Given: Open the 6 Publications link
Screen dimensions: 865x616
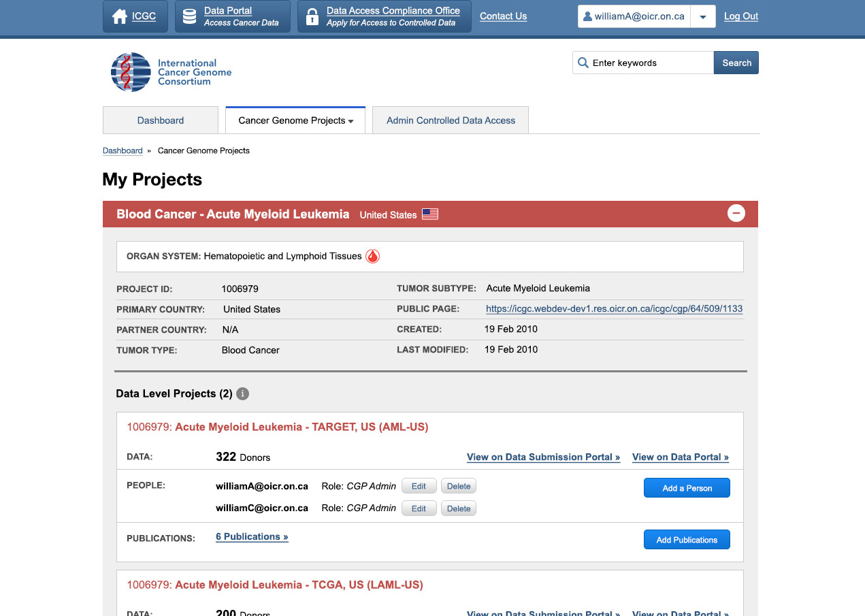Looking at the screenshot, I should [x=252, y=536].
